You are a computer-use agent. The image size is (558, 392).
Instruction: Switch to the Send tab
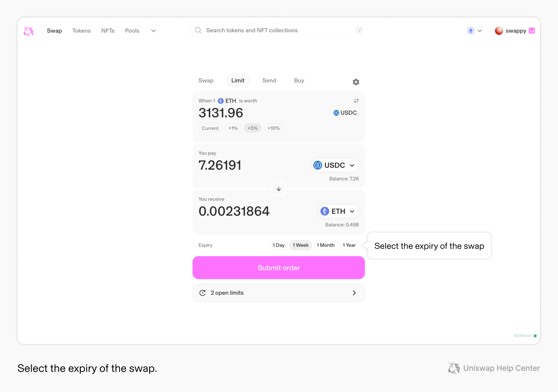tap(269, 81)
